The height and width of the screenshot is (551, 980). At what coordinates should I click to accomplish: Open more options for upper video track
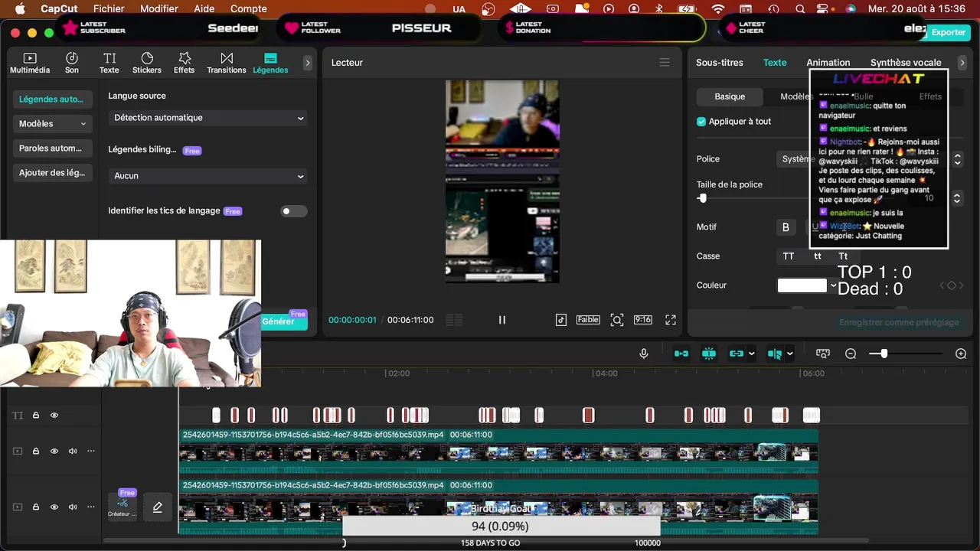[x=91, y=452]
